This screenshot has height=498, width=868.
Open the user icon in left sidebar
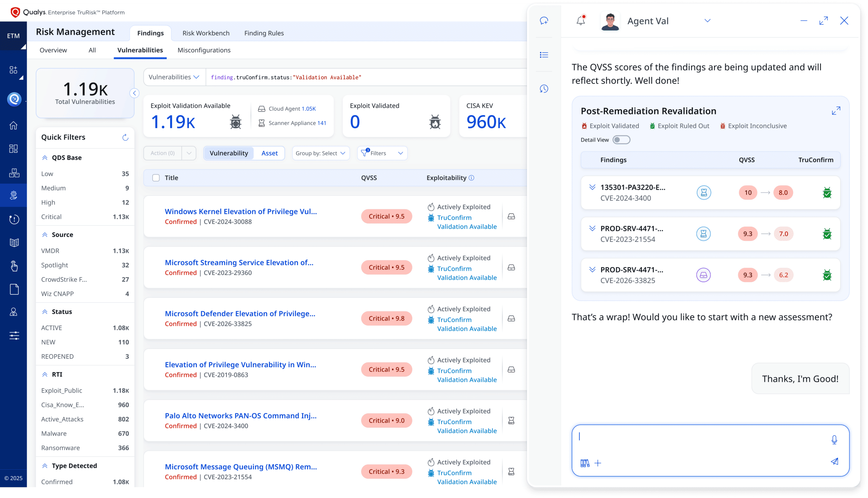pyautogui.click(x=13, y=312)
